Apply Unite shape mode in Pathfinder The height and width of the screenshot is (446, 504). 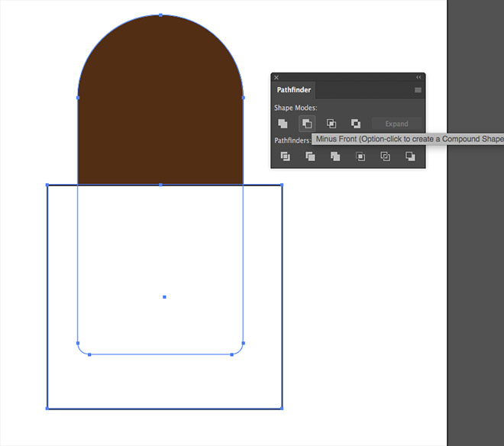tap(283, 124)
